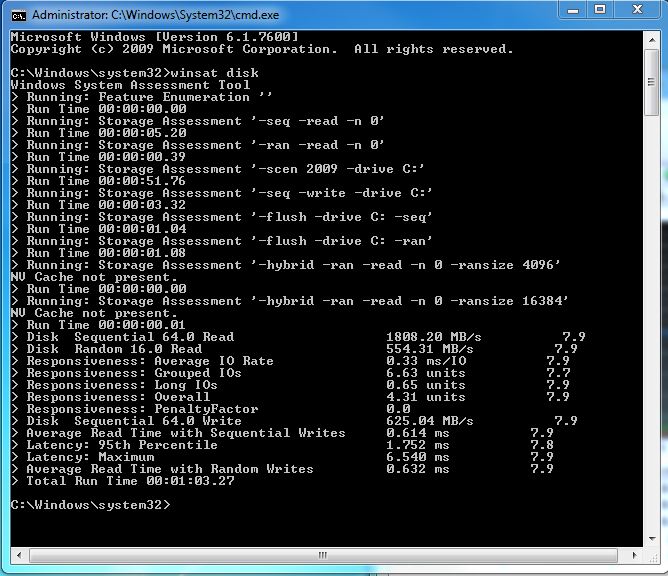Click the '6.540 ms' maximum latency value
Viewport: 668px width, 576px height.
418,457
